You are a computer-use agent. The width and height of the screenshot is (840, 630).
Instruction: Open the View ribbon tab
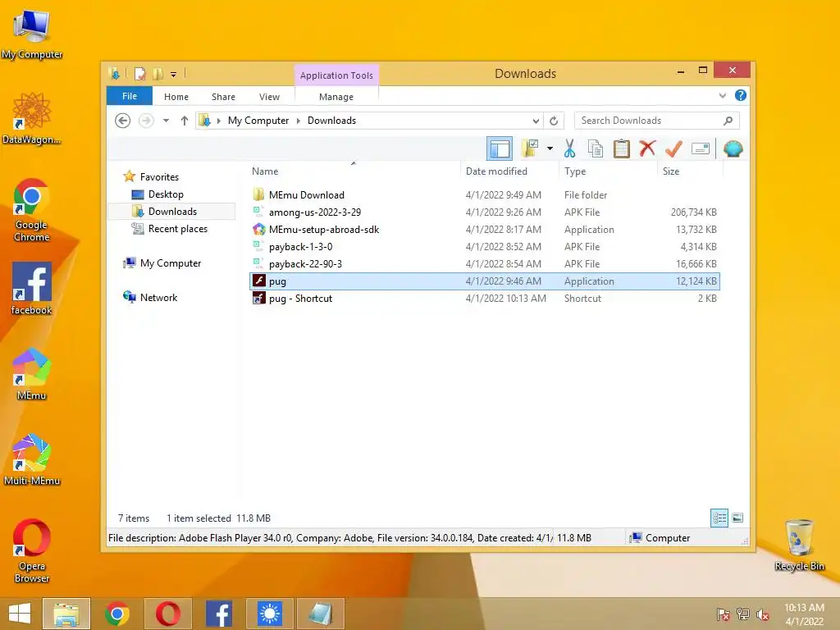pos(269,97)
